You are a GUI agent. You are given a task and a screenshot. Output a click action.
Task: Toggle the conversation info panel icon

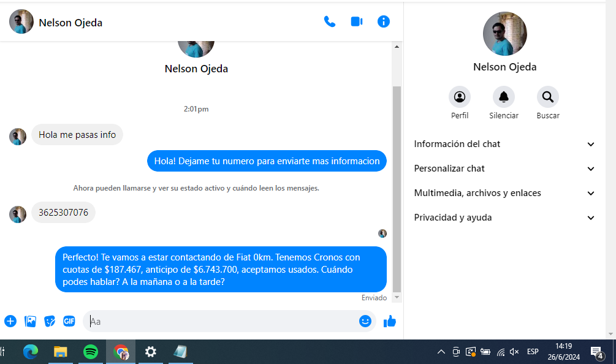(x=384, y=21)
